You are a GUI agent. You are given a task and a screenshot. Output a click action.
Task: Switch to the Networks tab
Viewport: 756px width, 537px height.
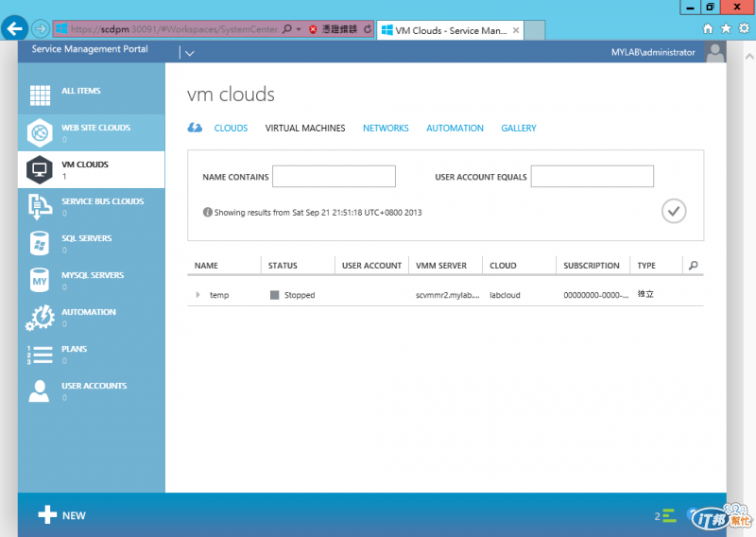click(x=386, y=128)
